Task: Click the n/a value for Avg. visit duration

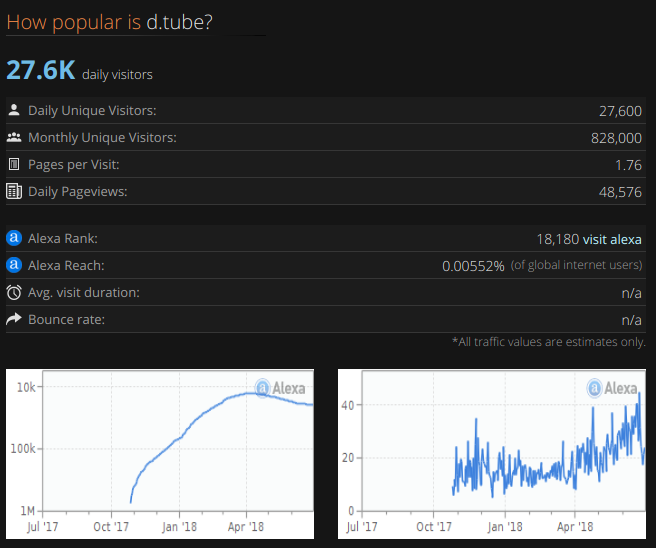Action: 631,293
